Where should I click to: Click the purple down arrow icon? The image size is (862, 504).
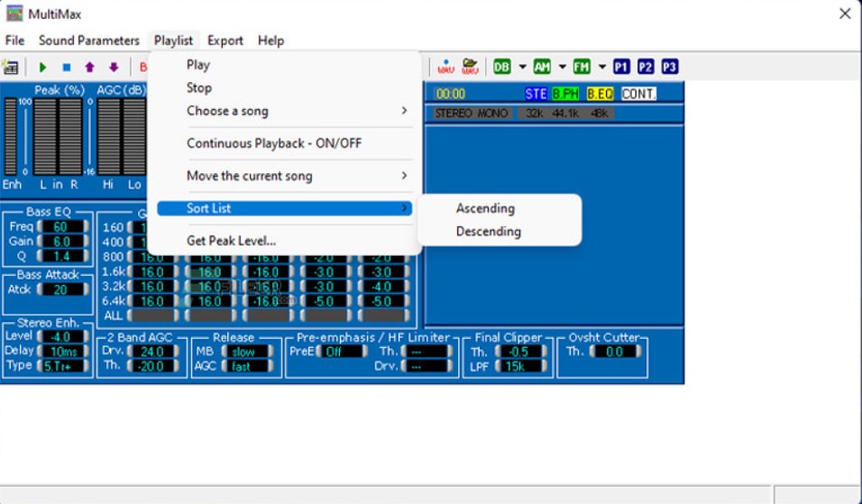114,67
